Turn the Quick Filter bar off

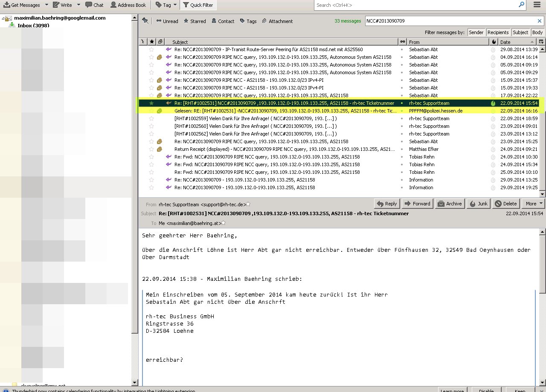click(198, 5)
